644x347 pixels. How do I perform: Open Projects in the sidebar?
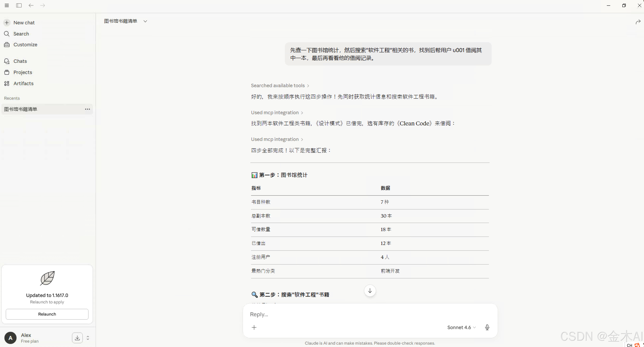point(22,72)
